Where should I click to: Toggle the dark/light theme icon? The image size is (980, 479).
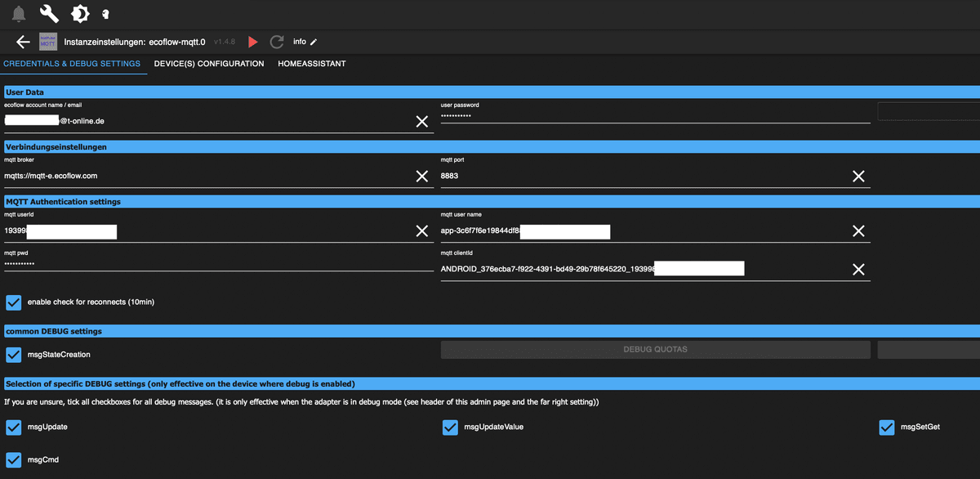pyautogui.click(x=79, y=14)
